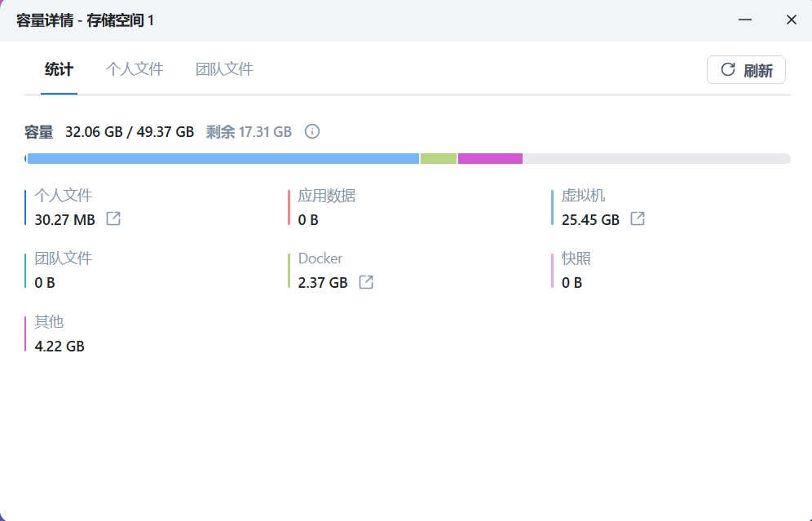Screen dimensions: 812x521
Task: Click the 剩余 17.31 GB text
Action: coord(249,131)
